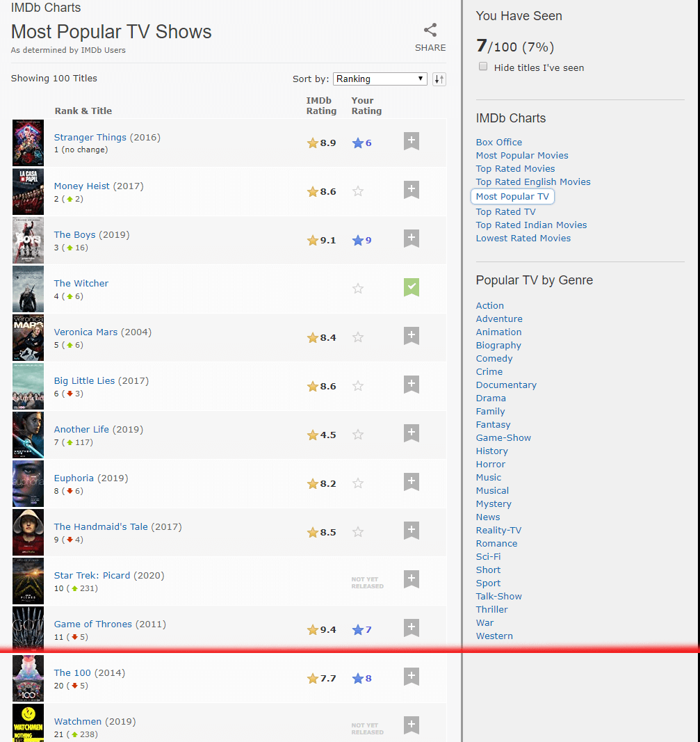This screenshot has height=742, width=700.
Task: Enable Hide titles I've seen
Action: click(483, 66)
